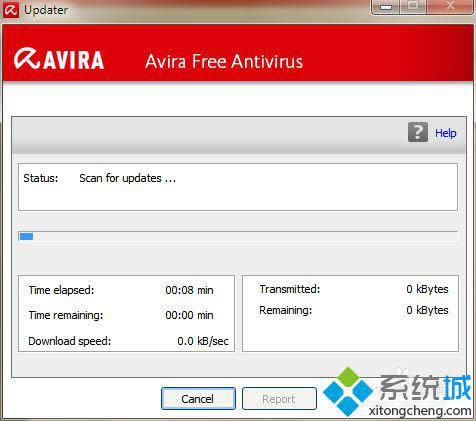Viewport: 476px width, 421px height.
Task: Click the '00:08 min' elapsed value
Action: tap(189, 290)
